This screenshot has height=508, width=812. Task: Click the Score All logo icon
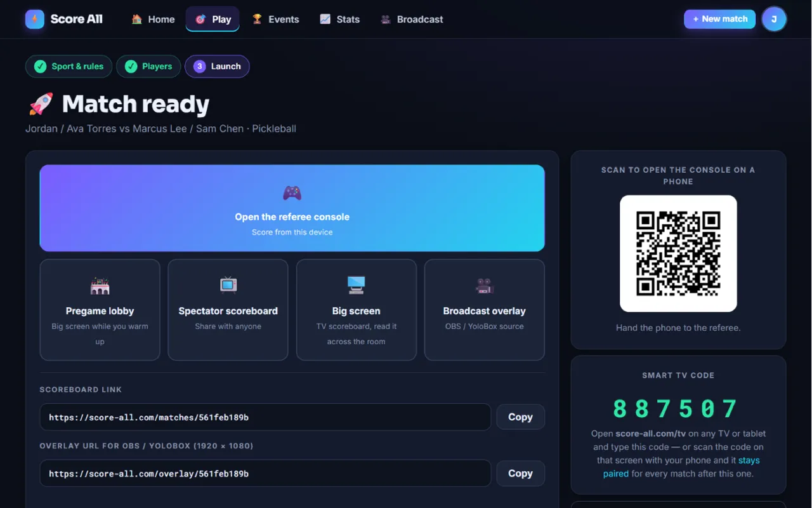coord(35,19)
